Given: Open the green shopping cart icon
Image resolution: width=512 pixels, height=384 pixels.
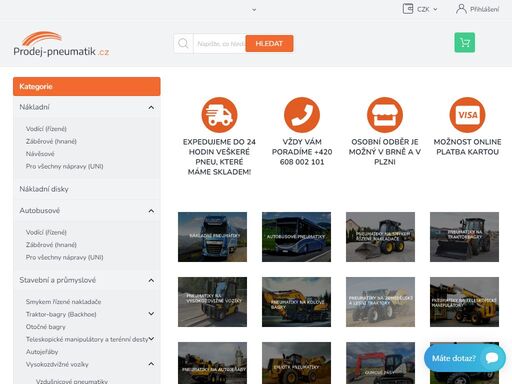Looking at the screenshot, I should point(464,42).
